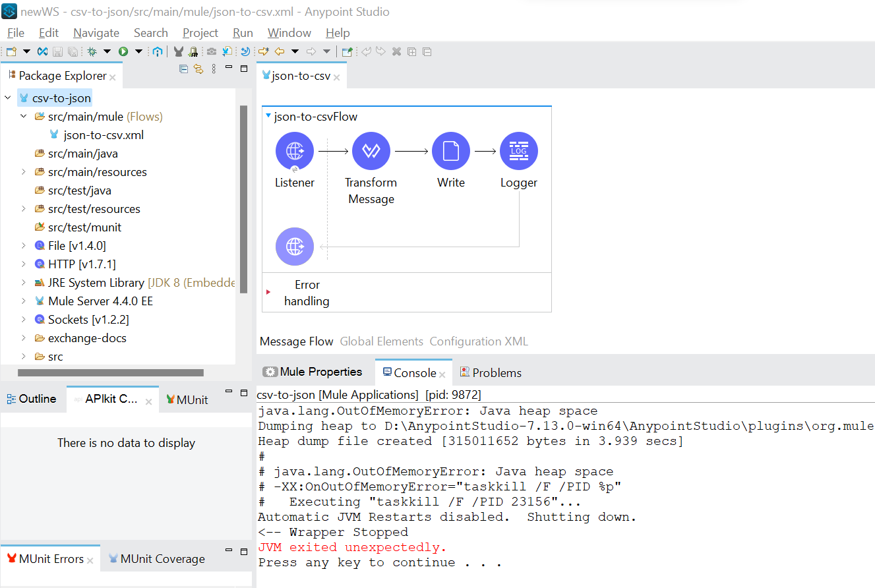Click the Package Explorer vertical scrollbar
The image size is (875, 588).
pos(243,199)
